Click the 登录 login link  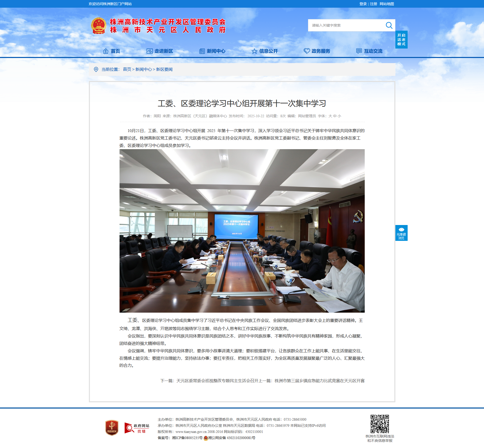(363, 4)
